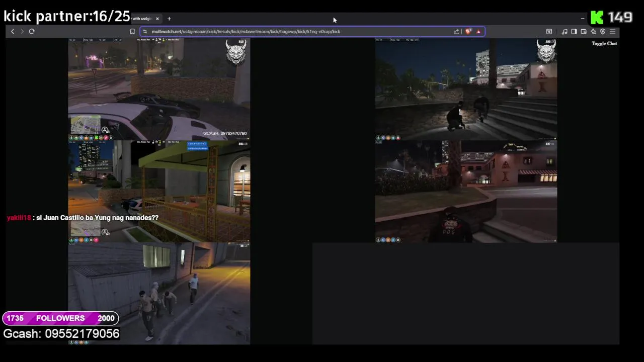This screenshot has width=644, height=362.
Task: Click the 'GCASH: 09762470780' stream text
Action: tap(225, 134)
